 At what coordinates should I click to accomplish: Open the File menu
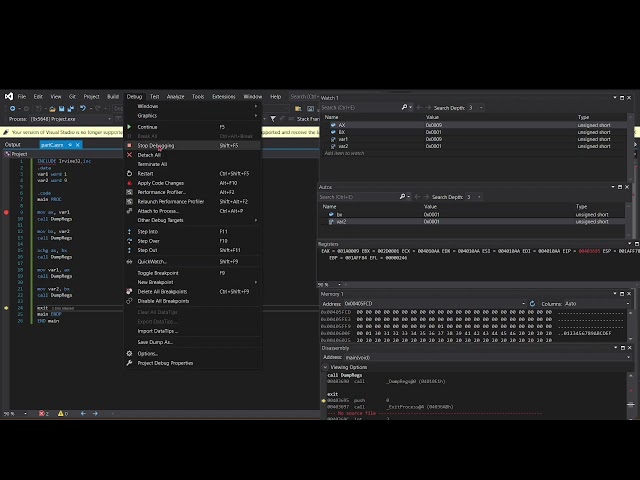(x=22, y=97)
